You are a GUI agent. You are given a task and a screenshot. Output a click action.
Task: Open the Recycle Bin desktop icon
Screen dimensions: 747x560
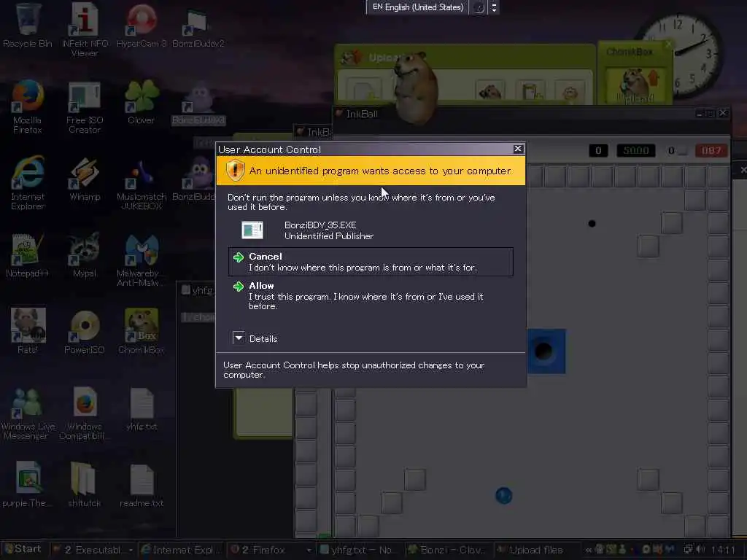pyautogui.click(x=27, y=25)
